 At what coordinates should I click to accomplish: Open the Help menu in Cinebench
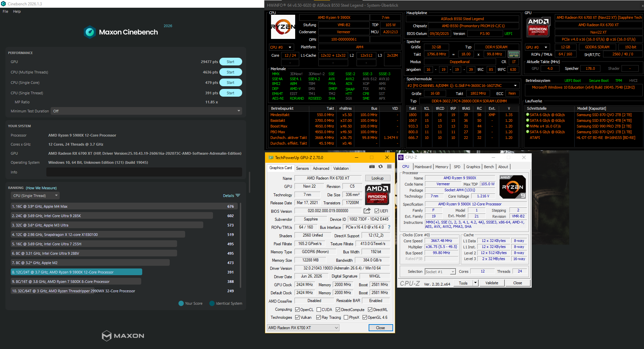17,11
